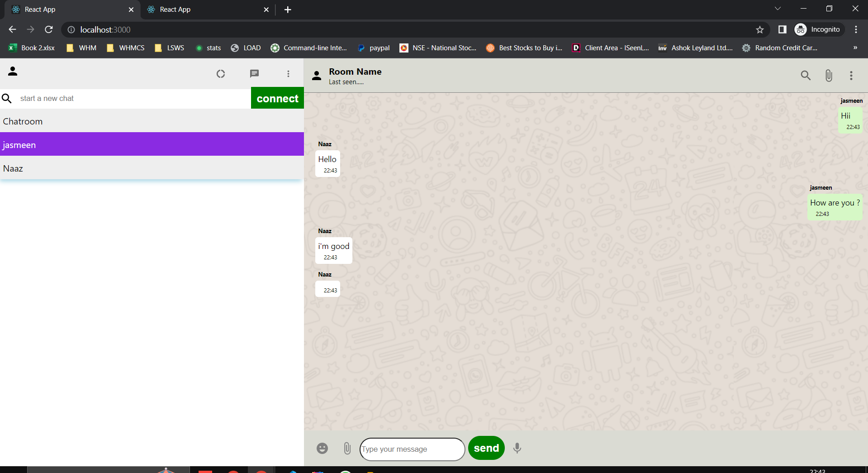The height and width of the screenshot is (473, 868).
Task: Open the browser tab search chevron
Action: [x=777, y=8]
